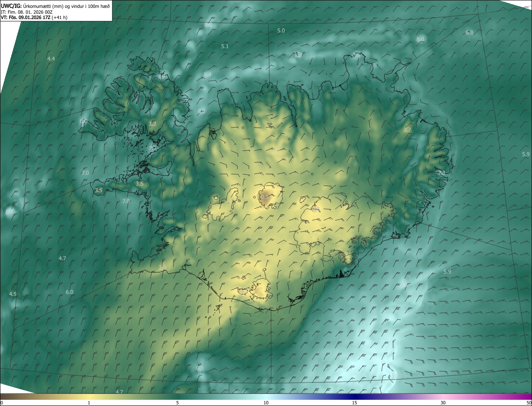Click the initial time line 'IT: Fim. 08. 01. 2026 00Z'
The image size is (532, 406).
27,12
